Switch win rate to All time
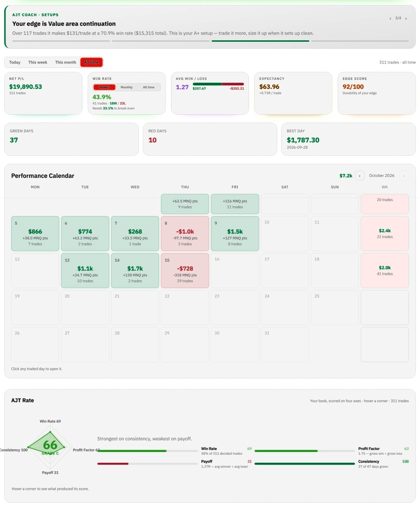 click(148, 87)
